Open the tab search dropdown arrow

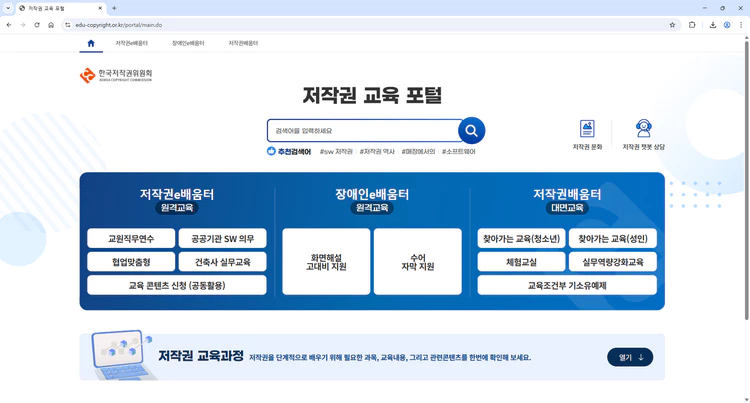8,8
